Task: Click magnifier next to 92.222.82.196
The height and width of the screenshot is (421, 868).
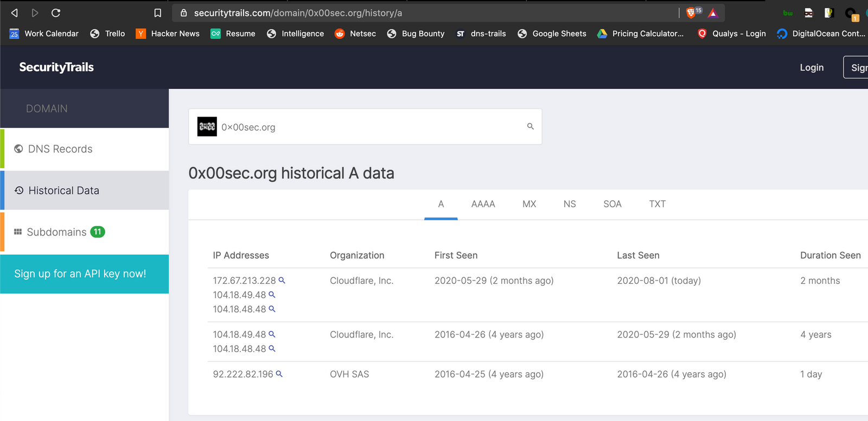Action: (279, 374)
